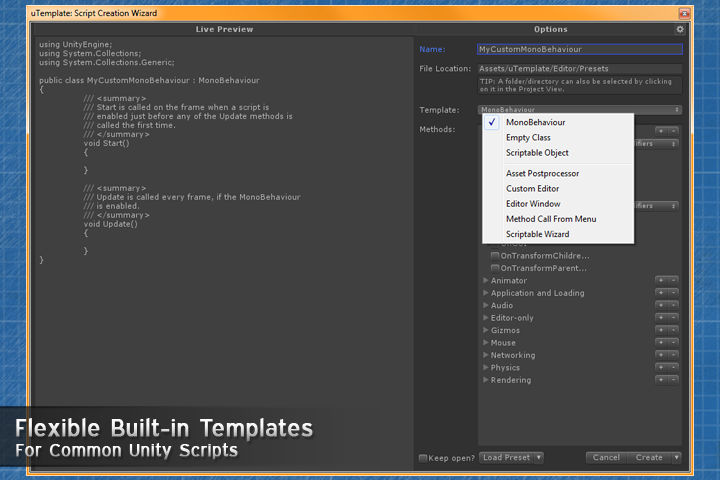
Task: Click minus button beside Audio
Action: [x=674, y=306]
